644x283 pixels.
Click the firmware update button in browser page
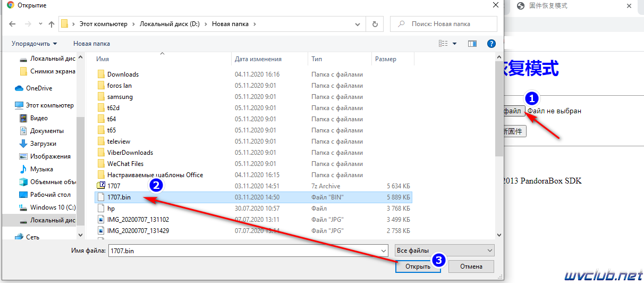click(x=514, y=131)
